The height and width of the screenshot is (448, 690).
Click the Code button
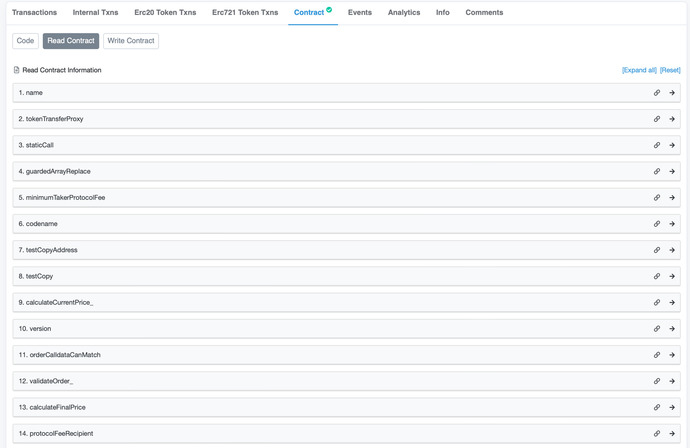pyautogui.click(x=26, y=41)
